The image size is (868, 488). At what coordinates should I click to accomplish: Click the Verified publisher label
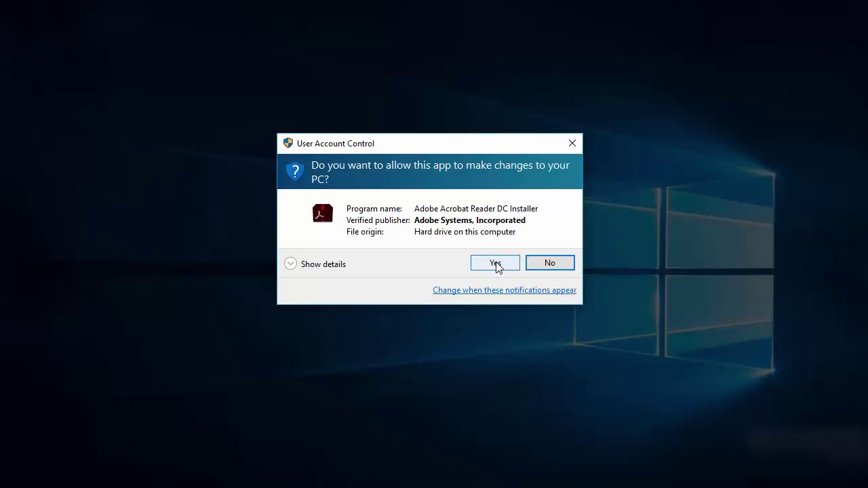pos(378,220)
